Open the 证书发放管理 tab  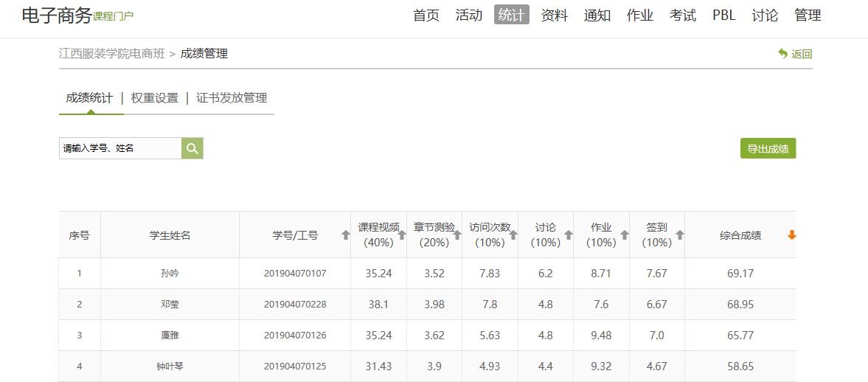[232, 98]
